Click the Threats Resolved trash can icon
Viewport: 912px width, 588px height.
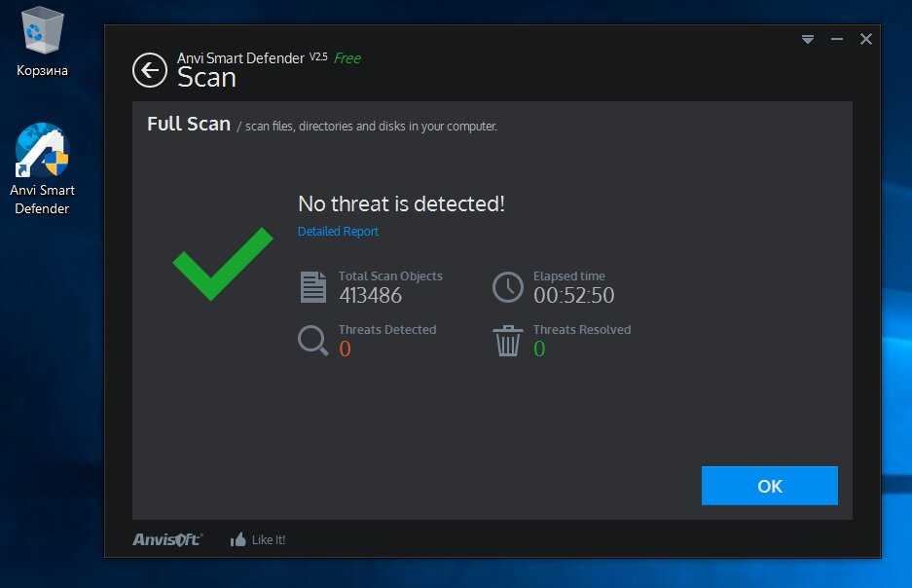(508, 341)
